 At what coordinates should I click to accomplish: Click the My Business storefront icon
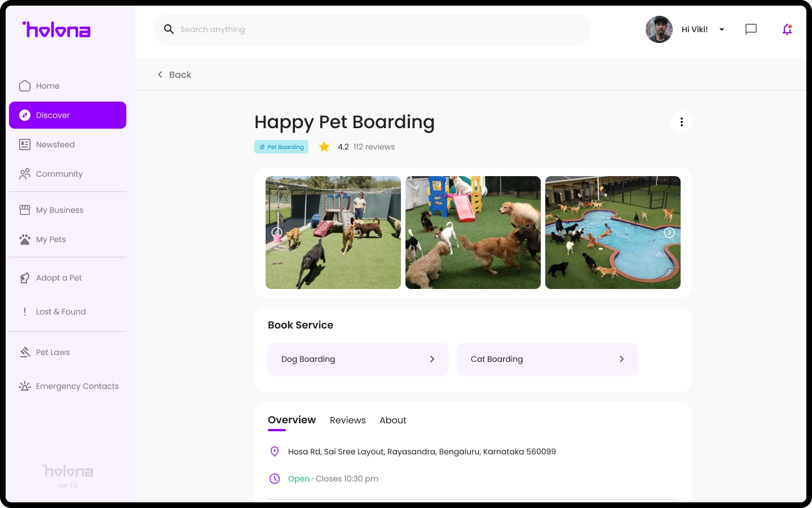25,210
